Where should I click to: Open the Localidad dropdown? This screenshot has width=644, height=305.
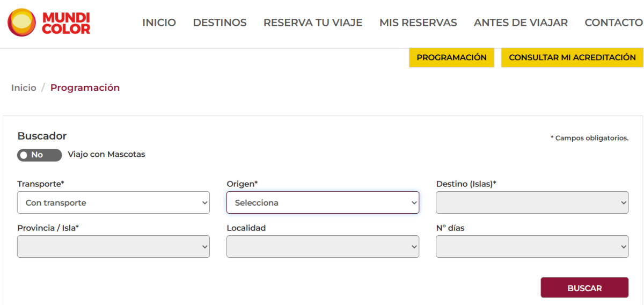323,246
